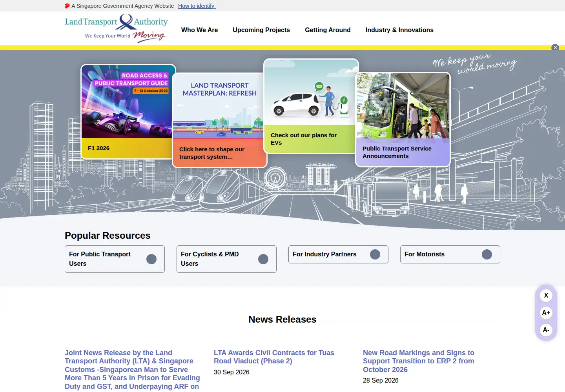The width and height of the screenshot is (565, 392).
Task: Click A Singapore Government Agency Website text
Action: (x=122, y=6)
